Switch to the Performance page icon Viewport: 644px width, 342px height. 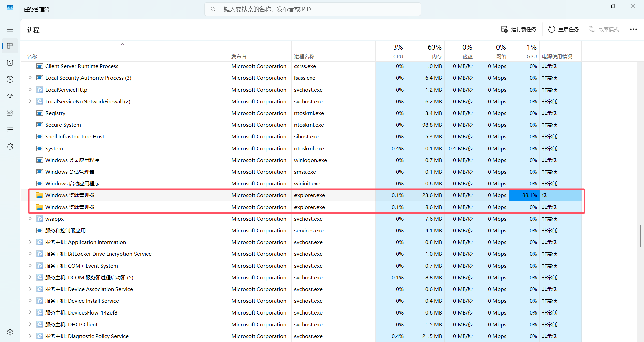point(10,63)
